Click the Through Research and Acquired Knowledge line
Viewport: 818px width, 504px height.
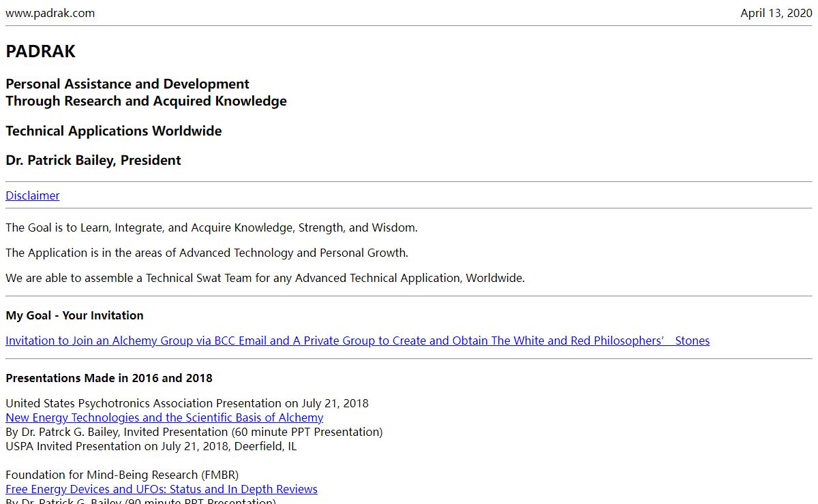tap(146, 101)
